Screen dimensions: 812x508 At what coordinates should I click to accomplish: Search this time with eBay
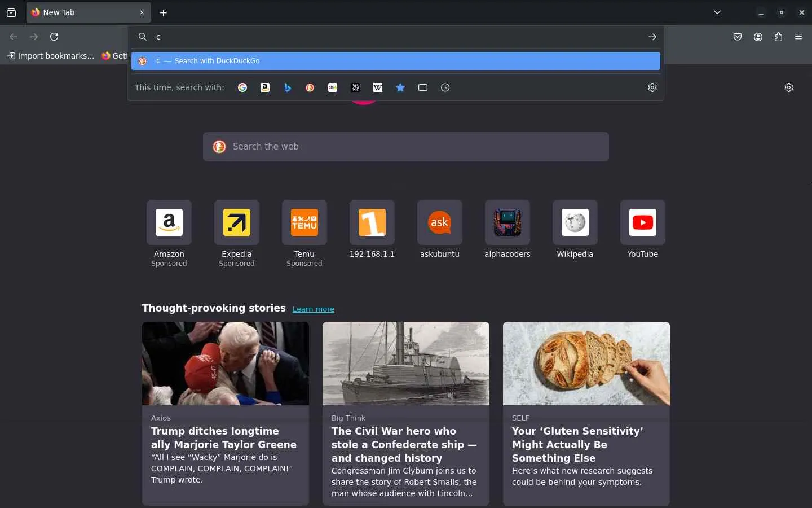pyautogui.click(x=333, y=87)
